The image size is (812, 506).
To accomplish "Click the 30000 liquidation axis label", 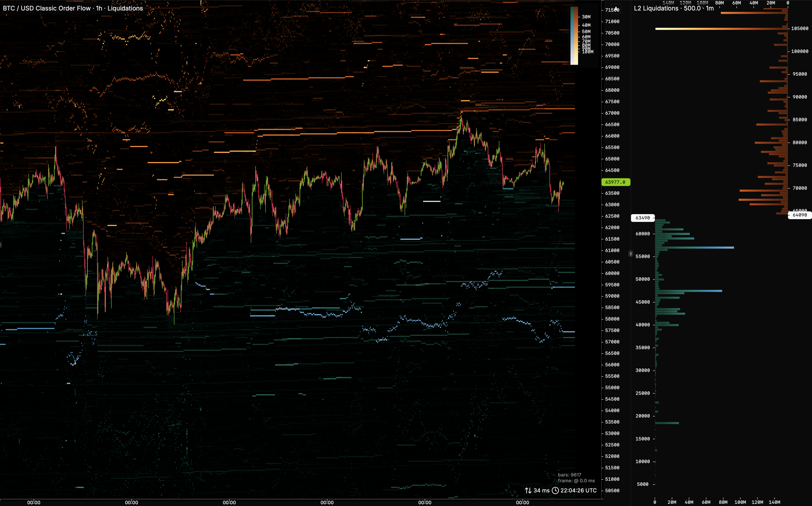I will coord(643,370).
